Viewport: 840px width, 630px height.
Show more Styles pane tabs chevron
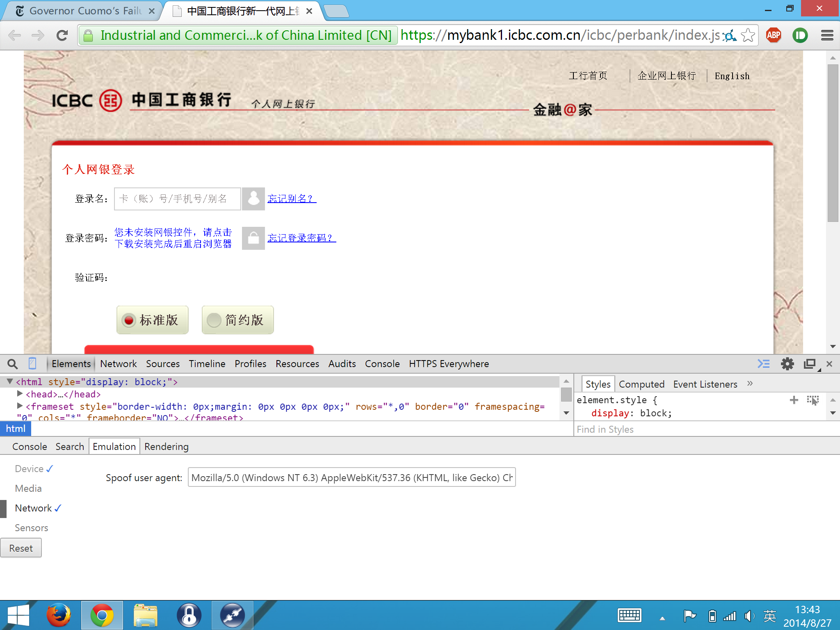click(x=750, y=383)
